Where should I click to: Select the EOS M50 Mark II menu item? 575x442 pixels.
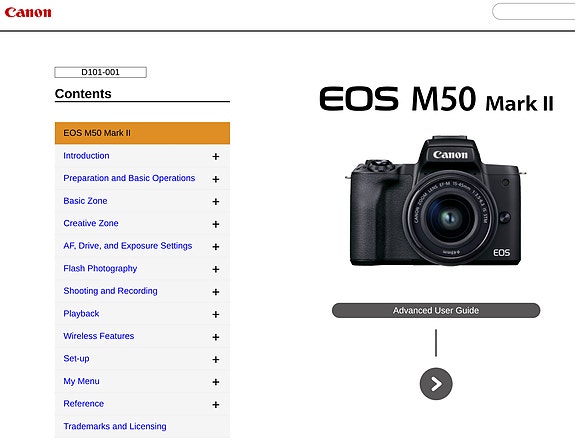point(142,133)
